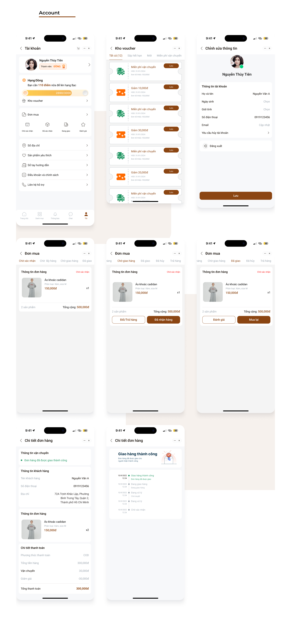This screenshot has height=644, width=289.
Task: Tap the Đánh giá star icon
Action: click(x=83, y=124)
